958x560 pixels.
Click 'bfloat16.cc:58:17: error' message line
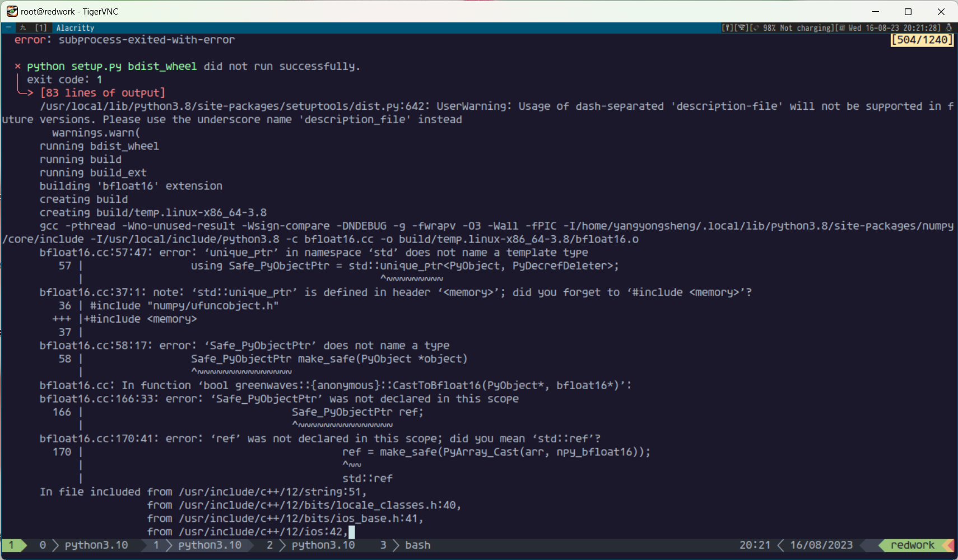[x=244, y=346]
